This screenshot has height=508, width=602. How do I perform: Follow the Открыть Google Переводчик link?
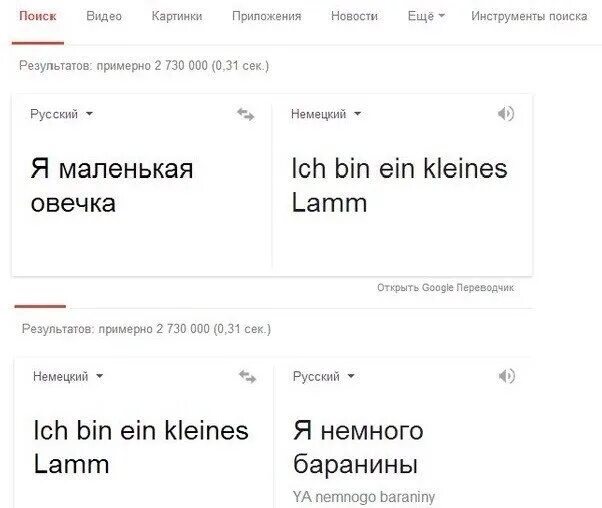click(x=445, y=288)
